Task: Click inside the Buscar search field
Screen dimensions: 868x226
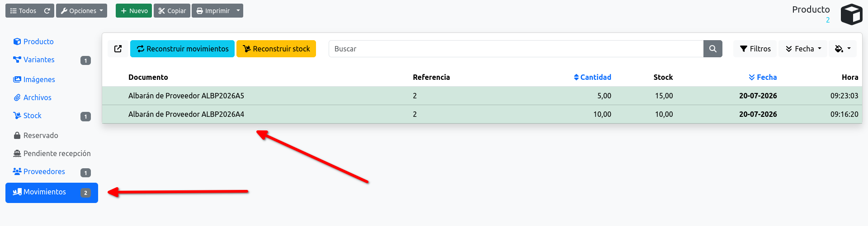Action: (x=516, y=49)
